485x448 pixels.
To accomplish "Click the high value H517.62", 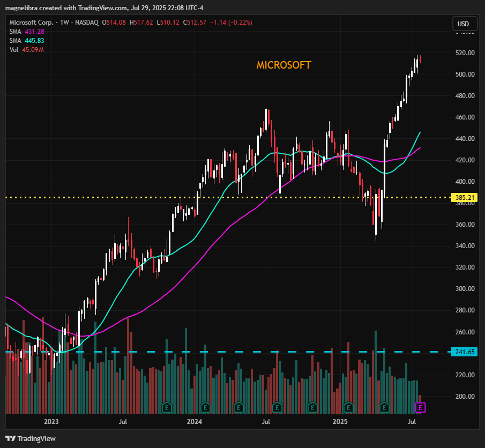I will pos(141,23).
